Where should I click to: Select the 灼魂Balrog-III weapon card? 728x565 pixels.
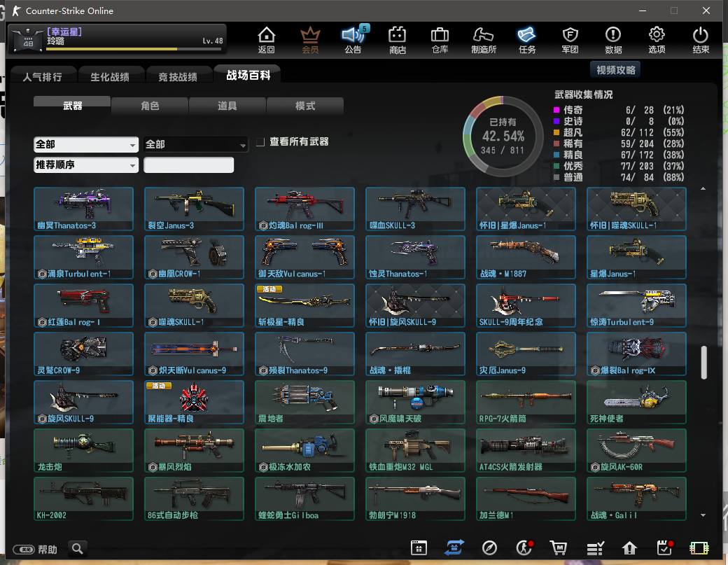(304, 209)
